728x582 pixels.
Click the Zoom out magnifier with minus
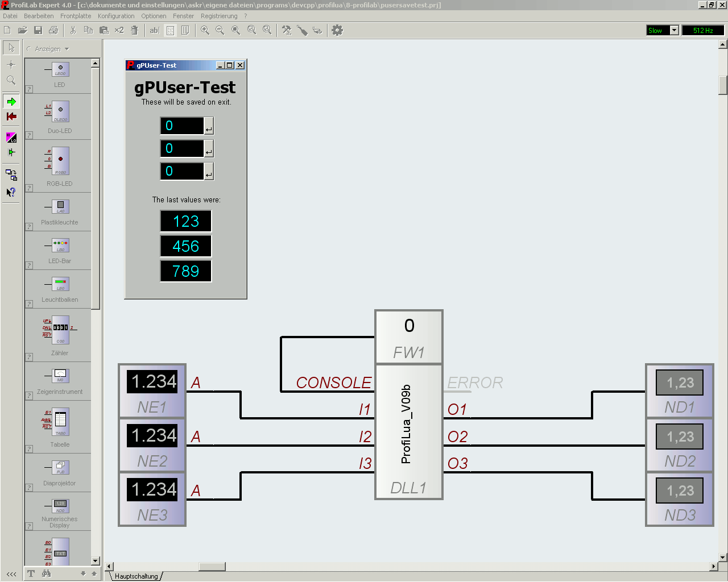coord(220,30)
